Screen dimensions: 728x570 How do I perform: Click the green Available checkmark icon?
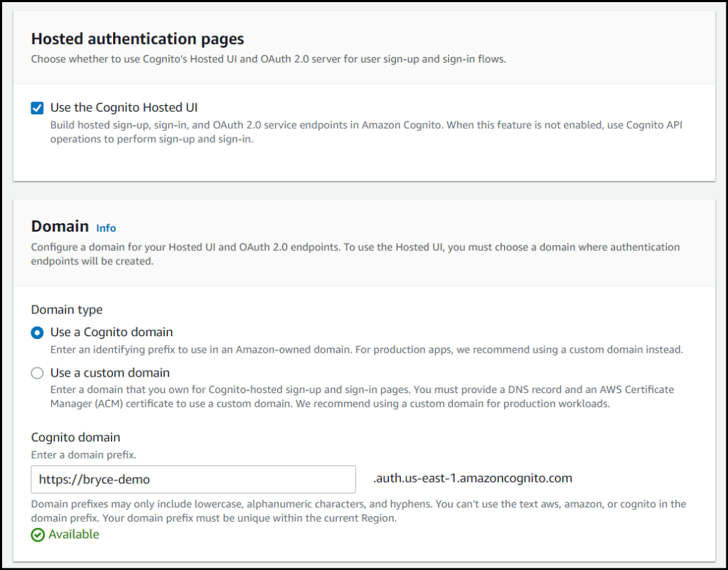(x=37, y=534)
